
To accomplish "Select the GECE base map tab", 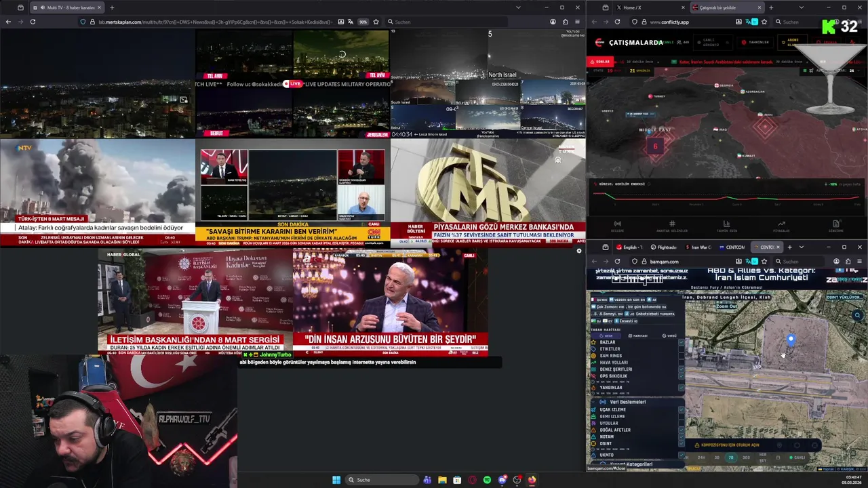I will (606, 335).
